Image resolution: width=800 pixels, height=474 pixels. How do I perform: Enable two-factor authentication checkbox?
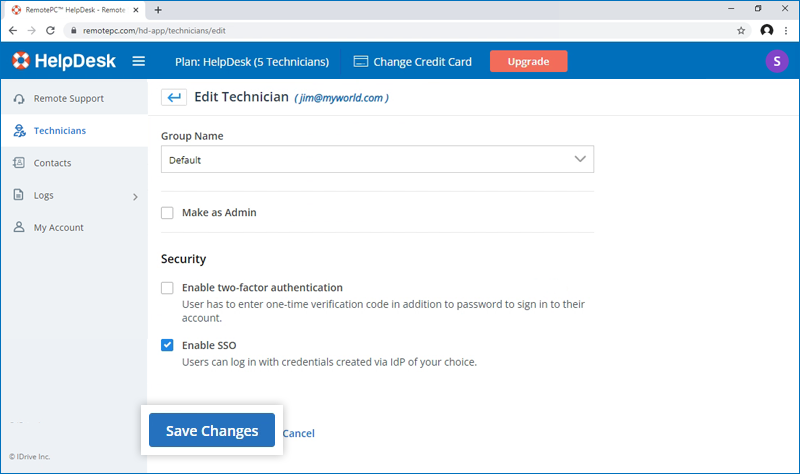(167, 288)
